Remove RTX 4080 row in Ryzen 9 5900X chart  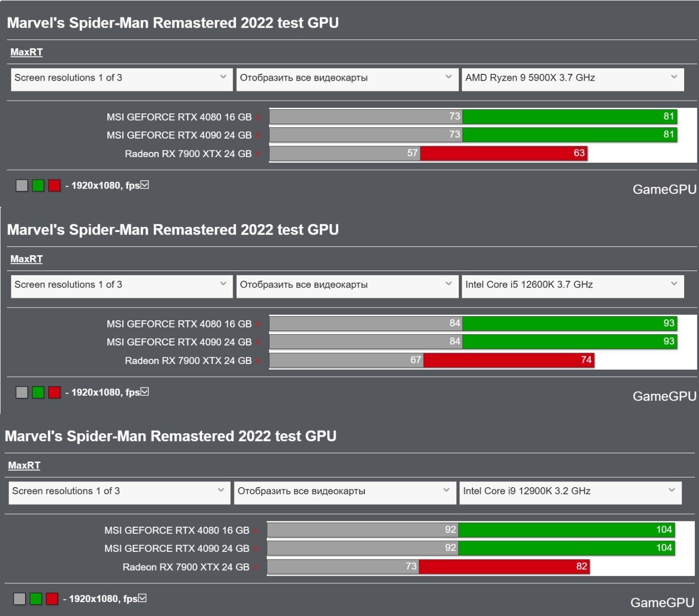click(258, 118)
